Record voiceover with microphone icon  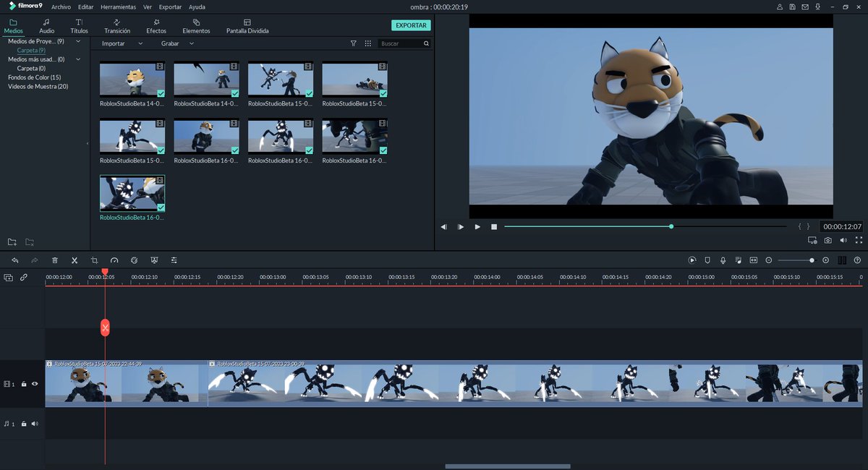[723, 260]
